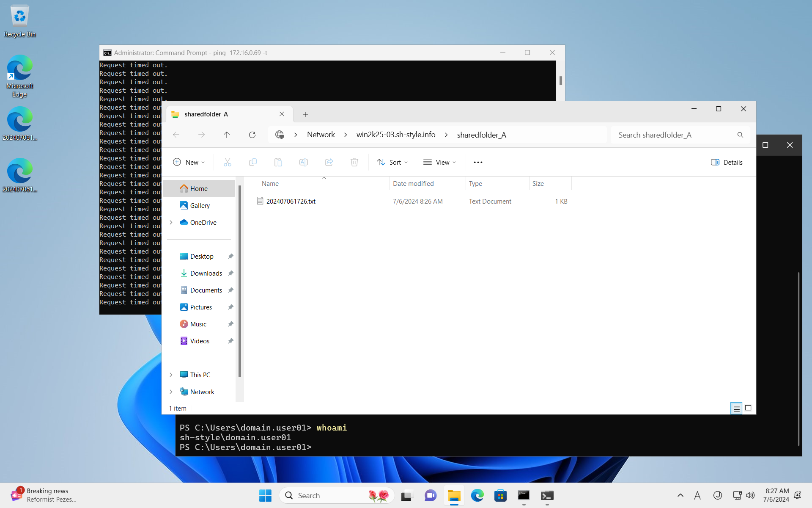
Task: Click the Cut scissors icon in the toolbar
Action: click(227, 162)
